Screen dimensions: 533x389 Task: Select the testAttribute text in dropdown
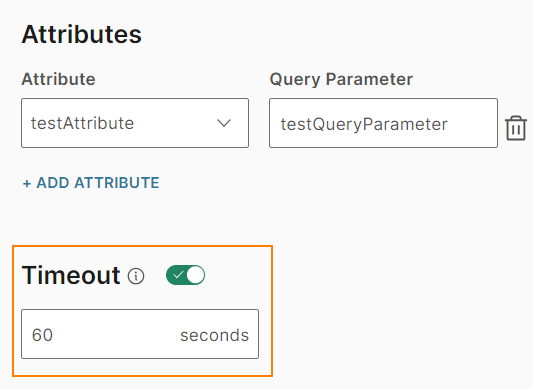coord(82,123)
